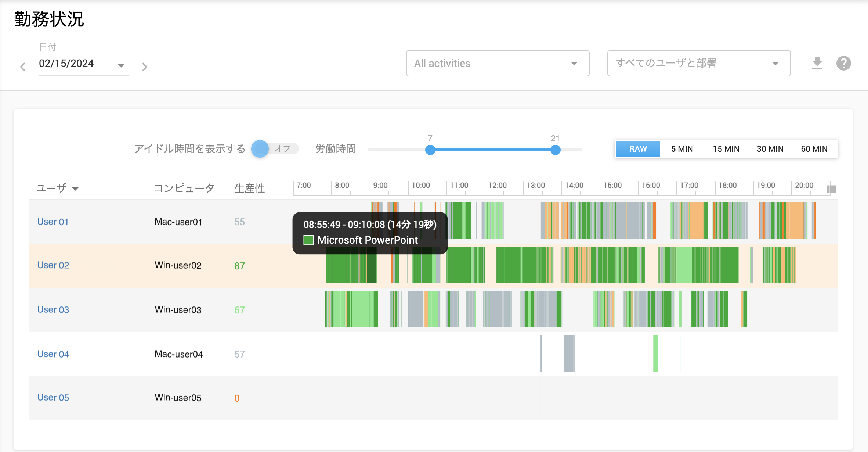Click User 04 productivity score 57

[x=239, y=354]
